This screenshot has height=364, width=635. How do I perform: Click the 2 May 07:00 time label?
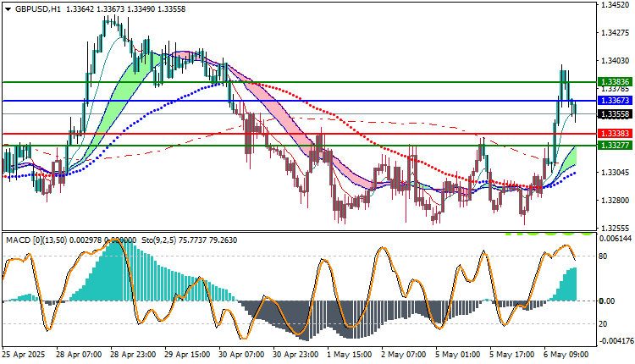click(x=404, y=355)
